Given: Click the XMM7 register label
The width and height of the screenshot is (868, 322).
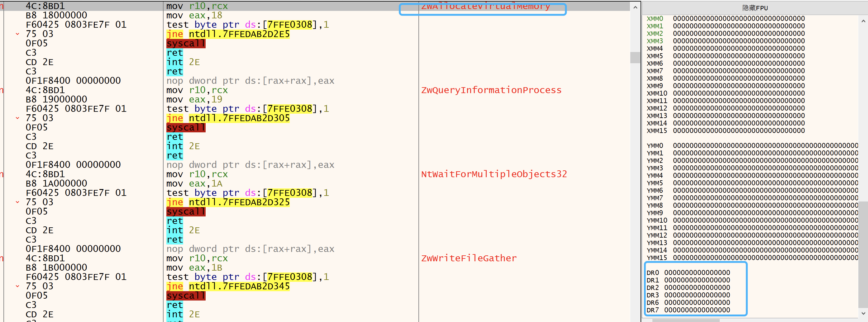Looking at the screenshot, I should point(655,71).
